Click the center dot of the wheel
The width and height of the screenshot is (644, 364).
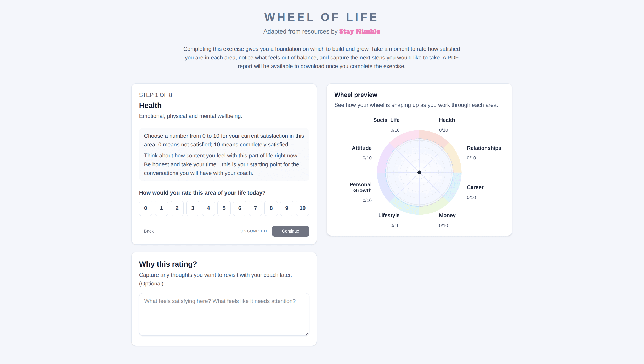coord(420,172)
